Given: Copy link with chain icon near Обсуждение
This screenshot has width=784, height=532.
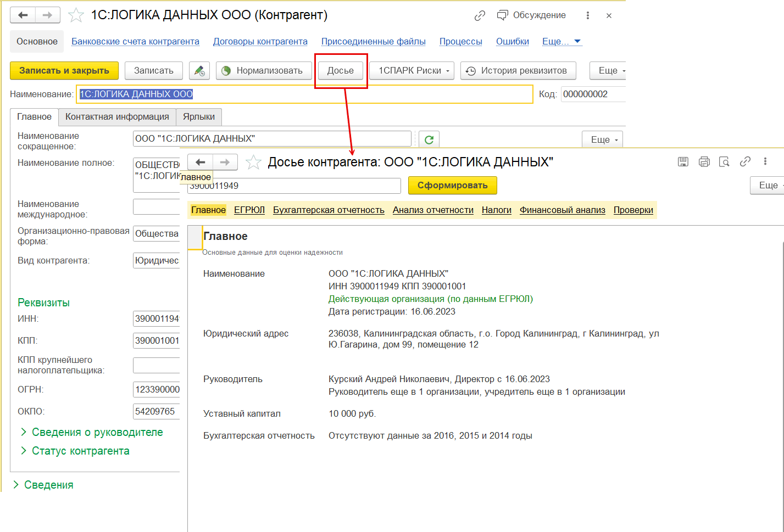Looking at the screenshot, I should point(480,15).
